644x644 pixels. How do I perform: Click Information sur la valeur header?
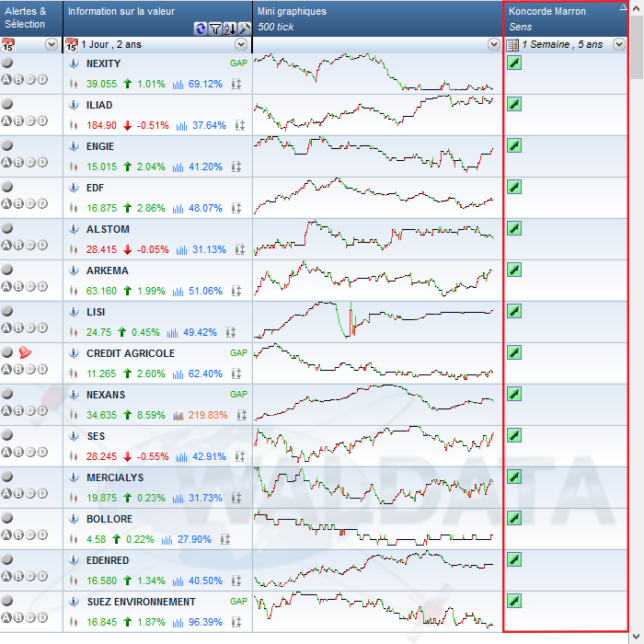pyautogui.click(x=157, y=18)
